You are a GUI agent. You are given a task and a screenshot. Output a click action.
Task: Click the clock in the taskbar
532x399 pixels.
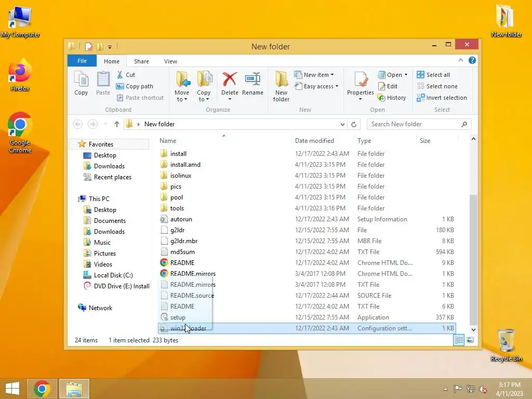[509, 389]
